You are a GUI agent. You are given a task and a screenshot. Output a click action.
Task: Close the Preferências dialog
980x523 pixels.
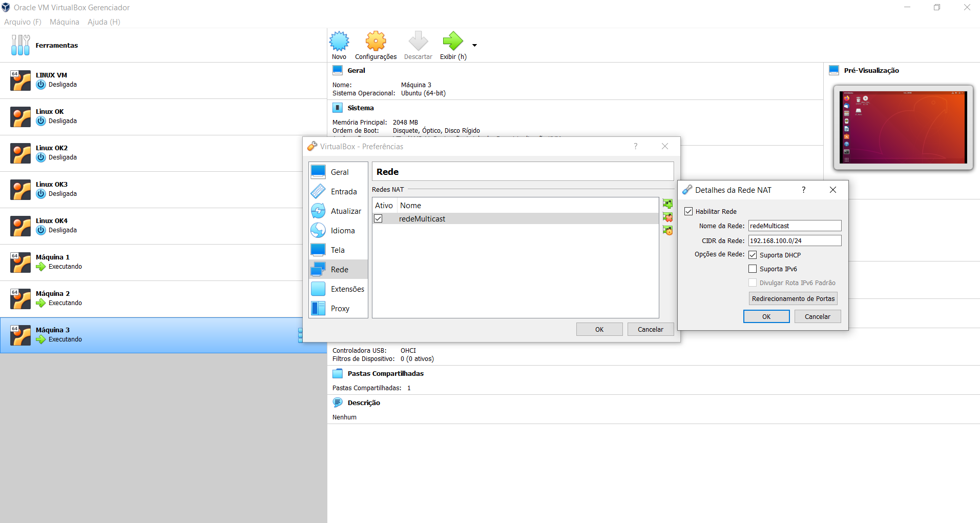pyautogui.click(x=665, y=146)
